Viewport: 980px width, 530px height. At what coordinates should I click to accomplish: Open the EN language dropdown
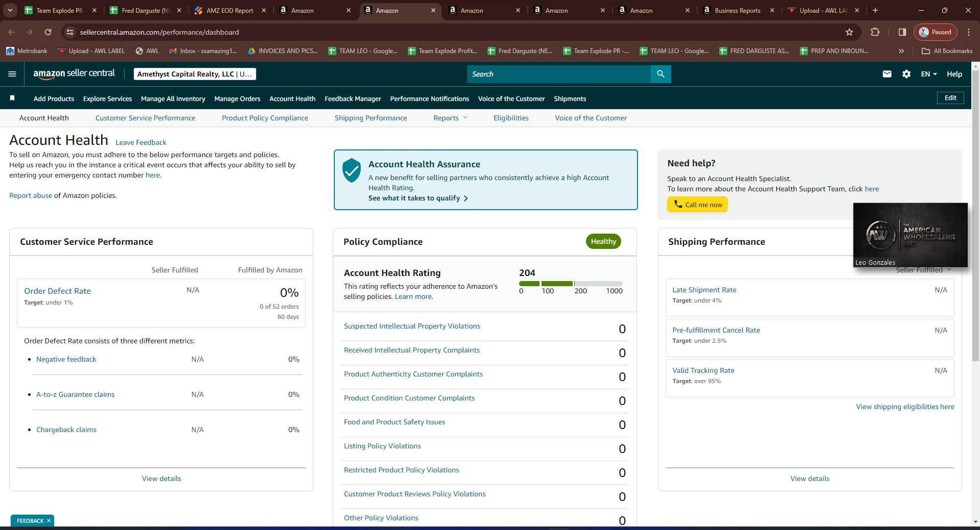click(x=929, y=74)
